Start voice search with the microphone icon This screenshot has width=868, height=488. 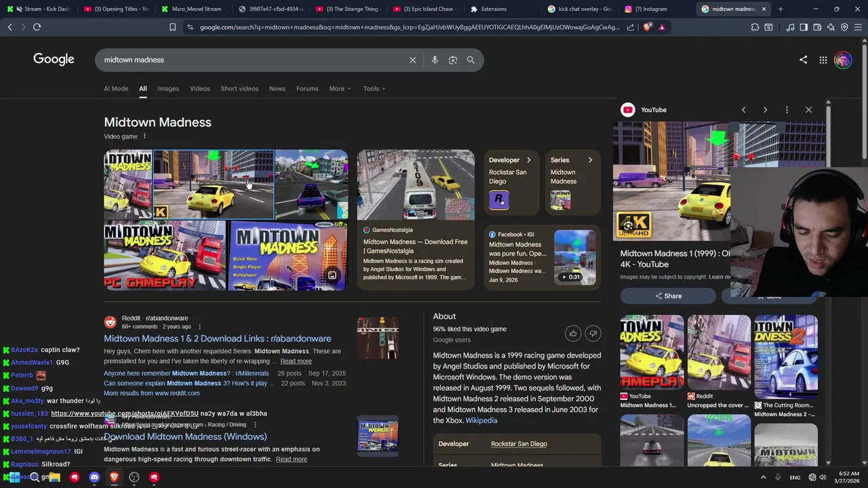[435, 60]
